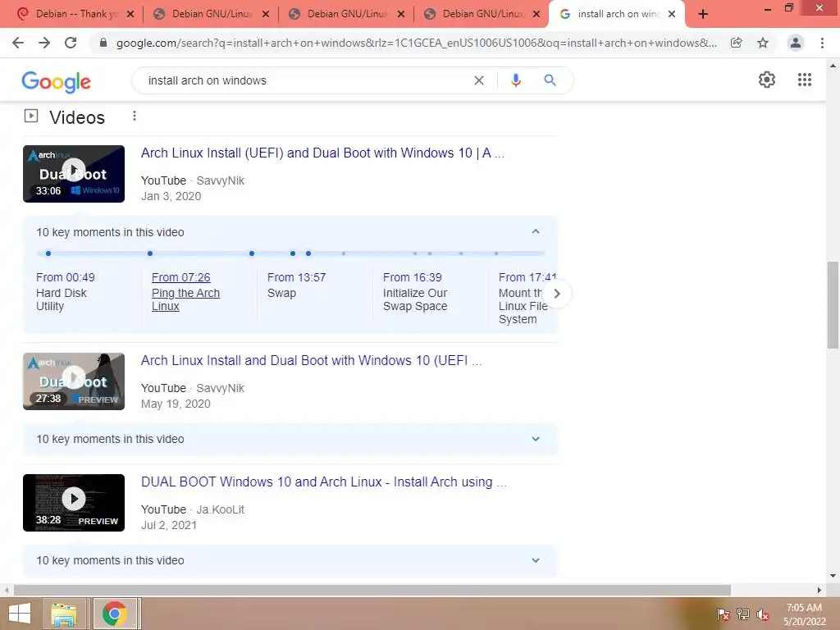Show next key moments with arrow
840x630 pixels.
tap(557, 294)
